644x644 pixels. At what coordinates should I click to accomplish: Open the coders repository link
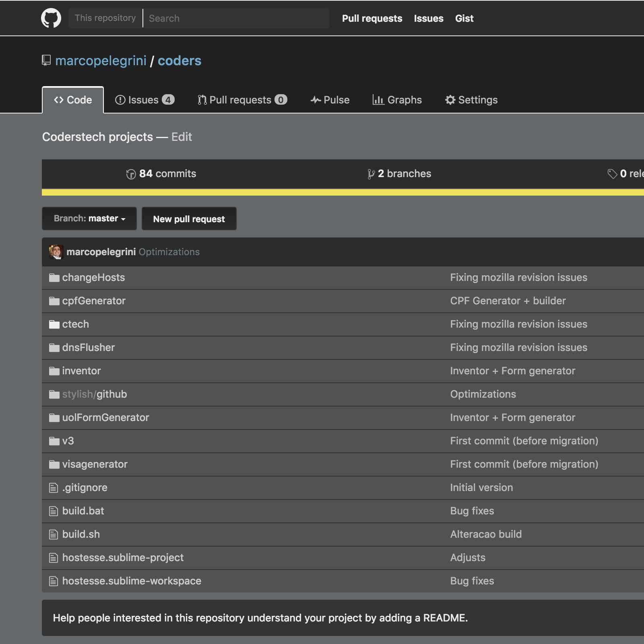180,61
